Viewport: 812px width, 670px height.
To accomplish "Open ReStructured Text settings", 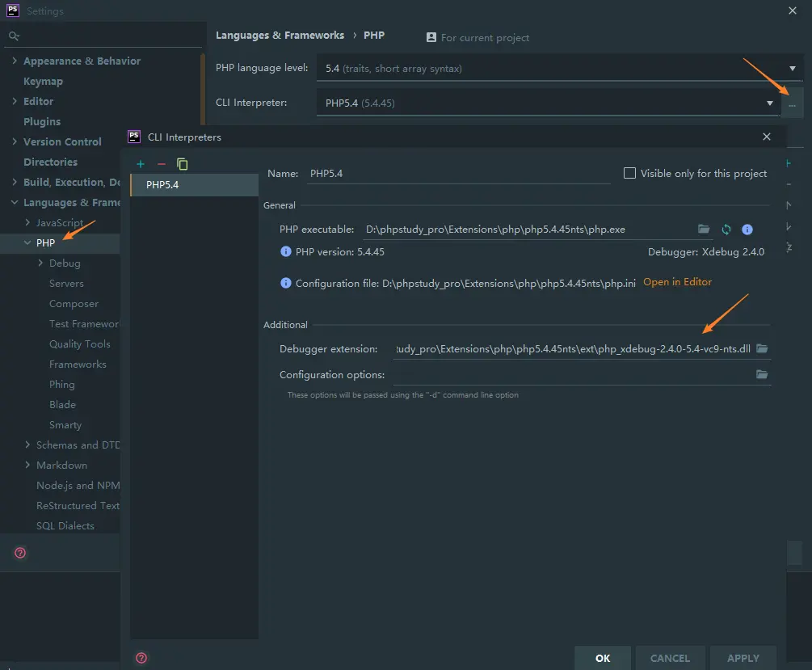I will [x=78, y=506].
